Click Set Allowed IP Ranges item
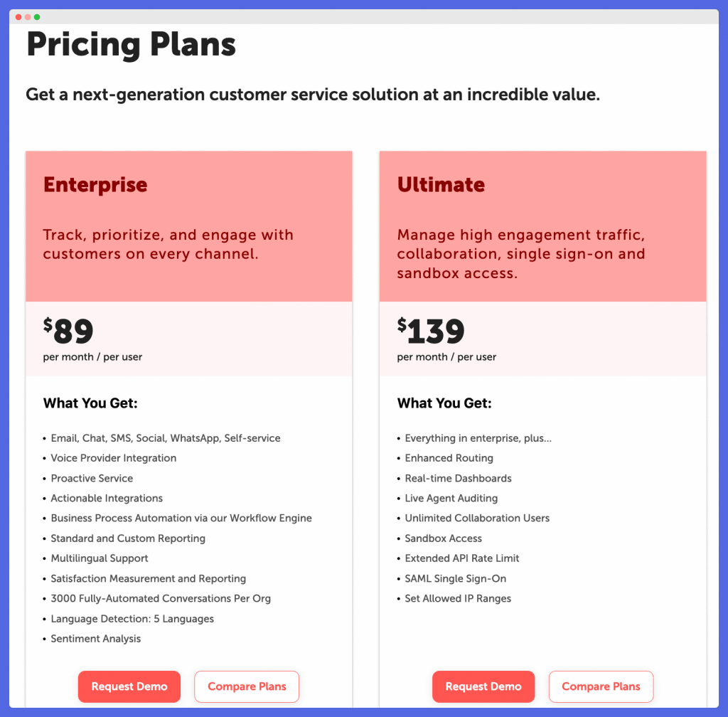The width and height of the screenshot is (728, 717). pyautogui.click(x=458, y=599)
